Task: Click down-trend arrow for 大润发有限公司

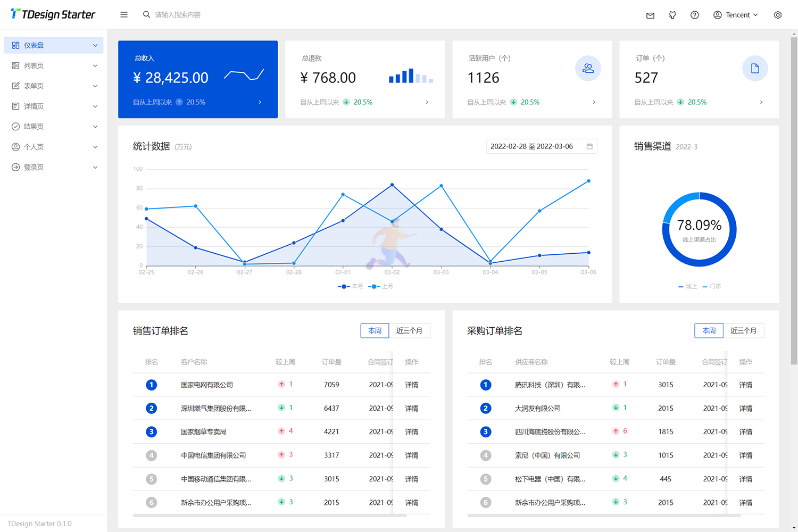Action: (616, 408)
